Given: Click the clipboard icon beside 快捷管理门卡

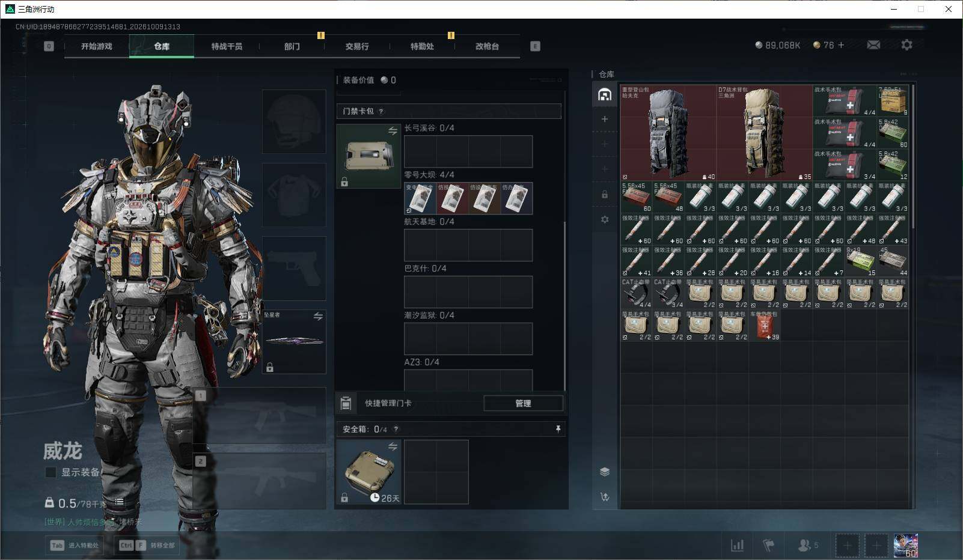Looking at the screenshot, I should click(x=346, y=403).
